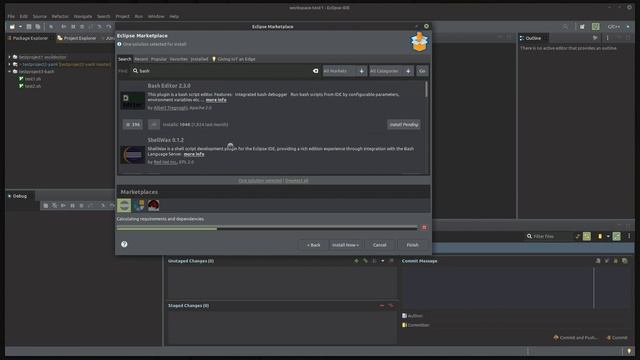640x360 pixels.
Task: Click Resume icon in Debug toolbar
Action: point(63,206)
